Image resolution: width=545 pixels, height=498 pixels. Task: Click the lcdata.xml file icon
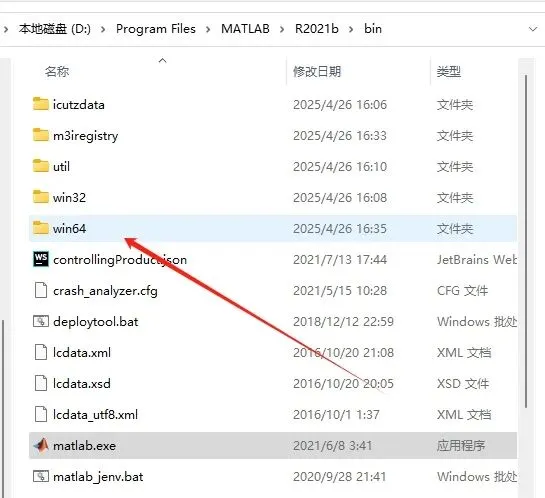tap(41, 352)
